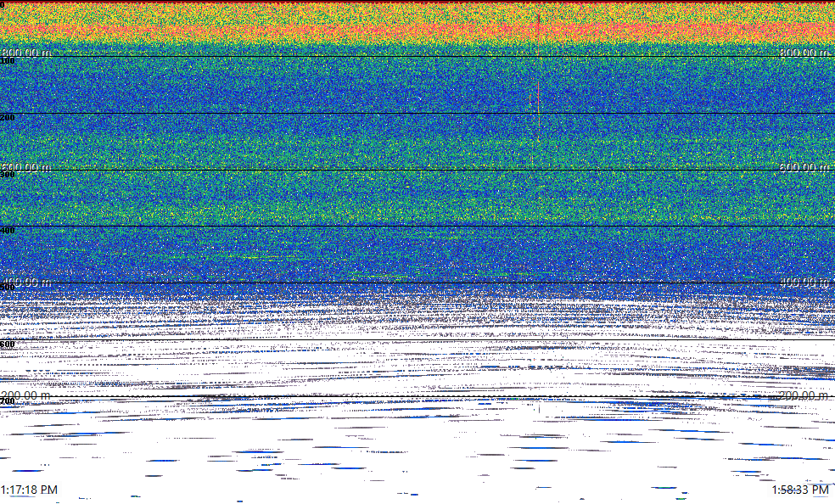
Task: Select the right-side 600.00 m depth label
Action: 804,168
